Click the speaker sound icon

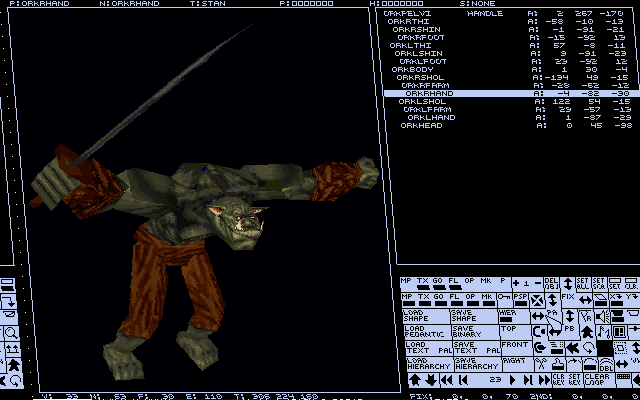pos(602,317)
